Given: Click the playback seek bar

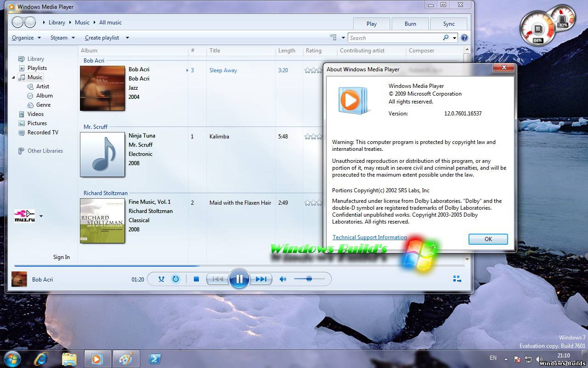Looking at the screenshot, I should pos(239,265).
